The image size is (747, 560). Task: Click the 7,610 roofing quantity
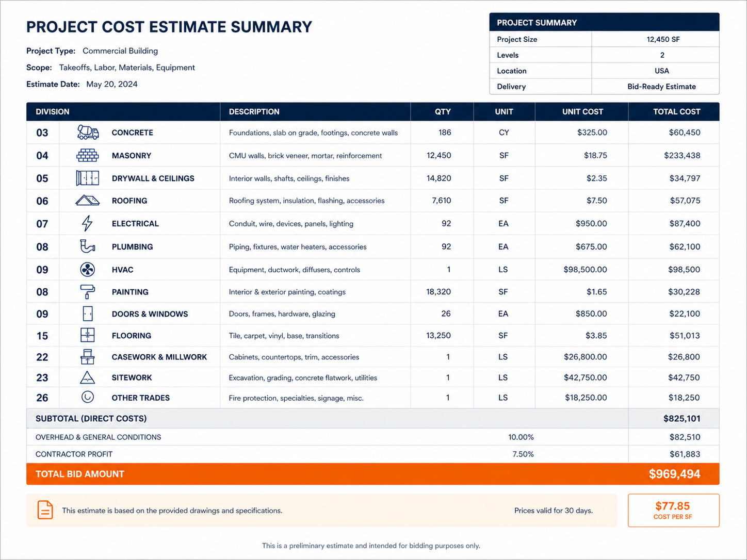442,201
